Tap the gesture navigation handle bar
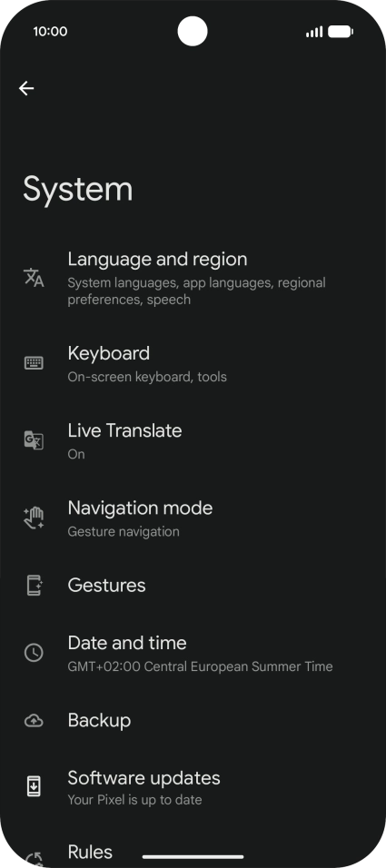386x868 pixels. tap(193, 857)
